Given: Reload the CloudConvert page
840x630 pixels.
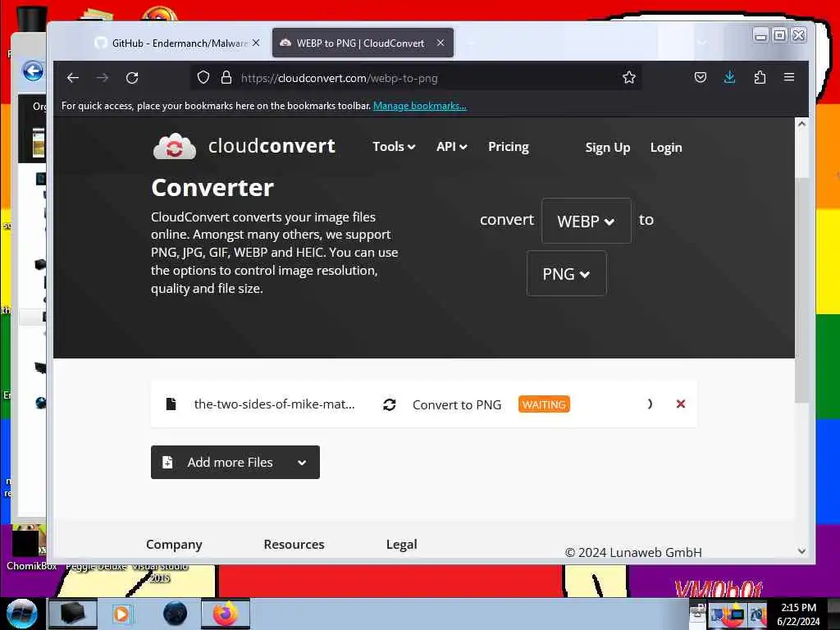Looking at the screenshot, I should click(132, 78).
